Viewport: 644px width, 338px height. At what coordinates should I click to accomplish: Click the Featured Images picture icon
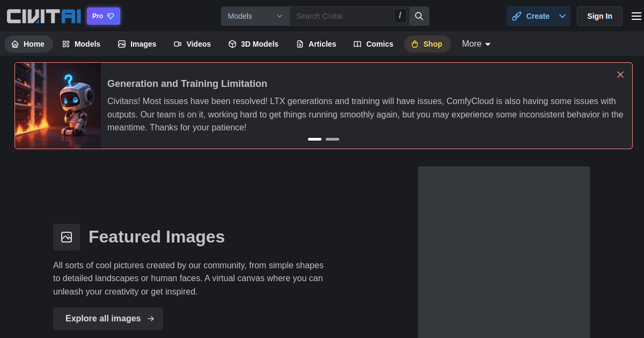(67, 237)
